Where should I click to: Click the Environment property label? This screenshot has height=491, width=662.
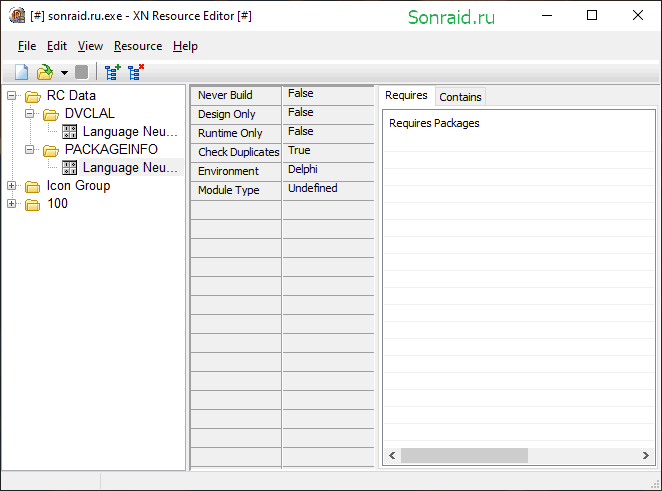coord(228,171)
